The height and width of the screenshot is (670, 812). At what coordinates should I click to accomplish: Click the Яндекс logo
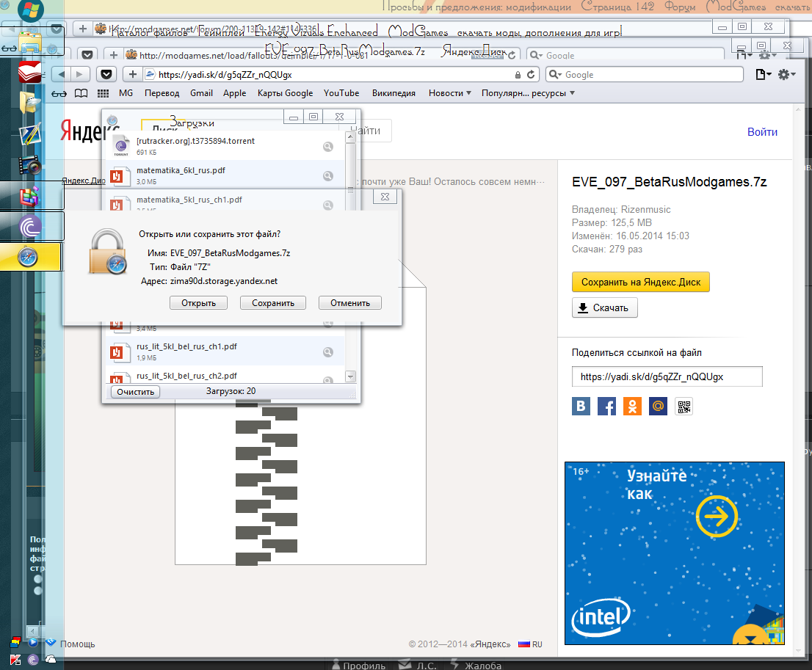click(83, 131)
